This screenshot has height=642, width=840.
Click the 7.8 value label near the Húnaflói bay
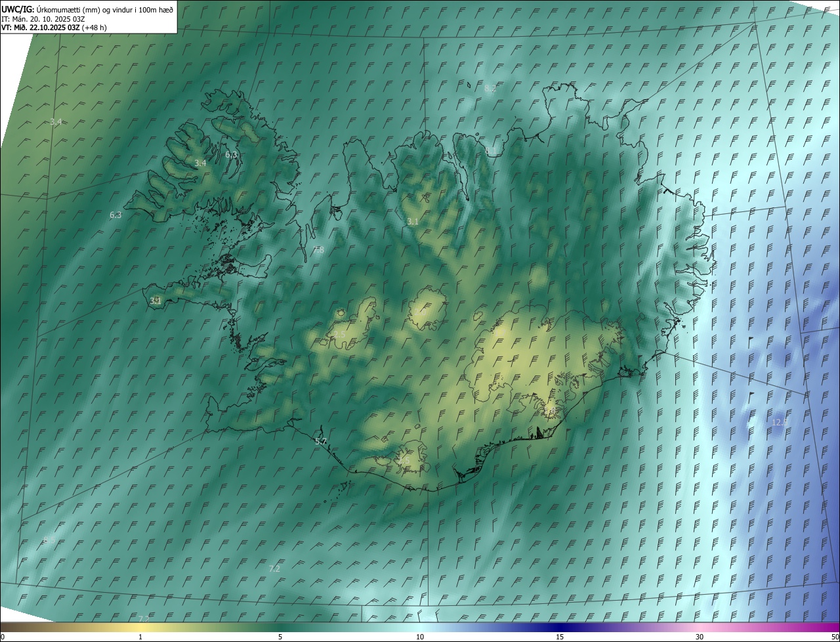click(x=318, y=250)
